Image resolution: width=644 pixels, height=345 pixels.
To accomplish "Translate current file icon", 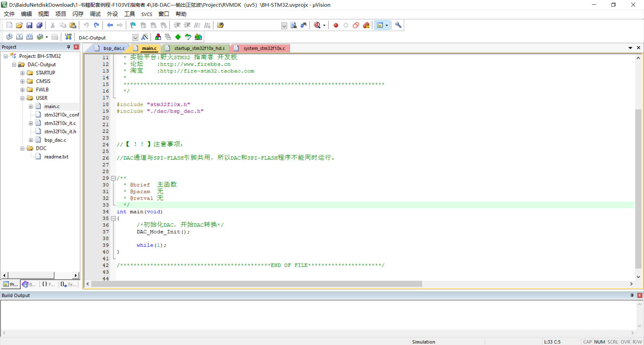I will 9,37.
